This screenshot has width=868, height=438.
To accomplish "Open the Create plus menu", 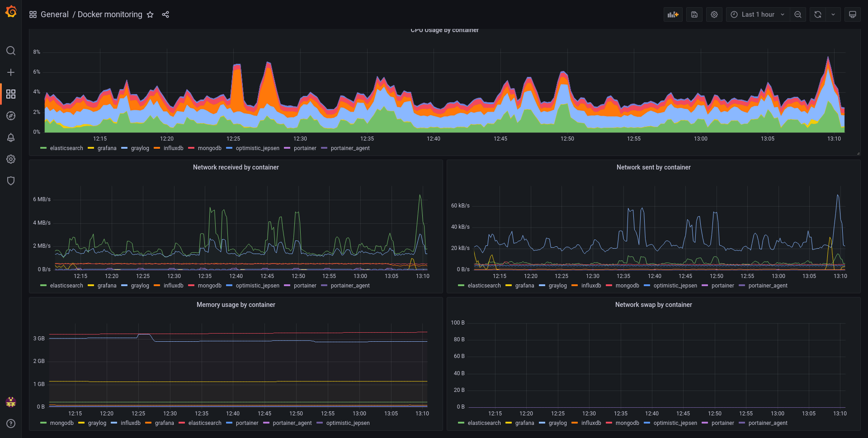I will (x=11, y=72).
